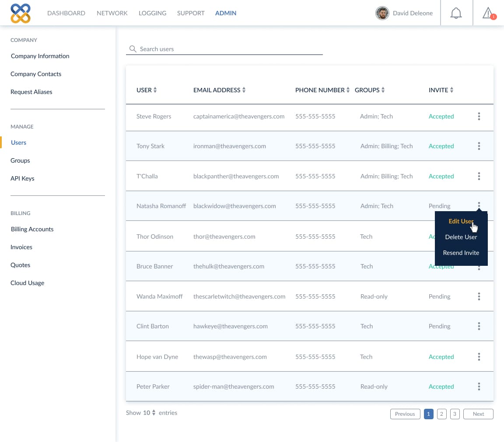Image resolution: width=504 pixels, height=442 pixels.
Task: Open the Quotes page
Action: tap(21, 265)
